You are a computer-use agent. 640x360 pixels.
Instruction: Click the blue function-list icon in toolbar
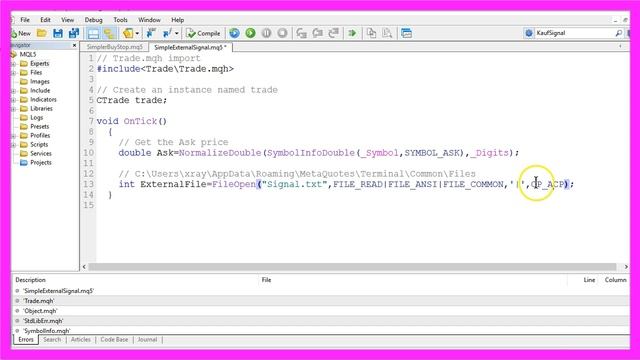click(x=167, y=33)
